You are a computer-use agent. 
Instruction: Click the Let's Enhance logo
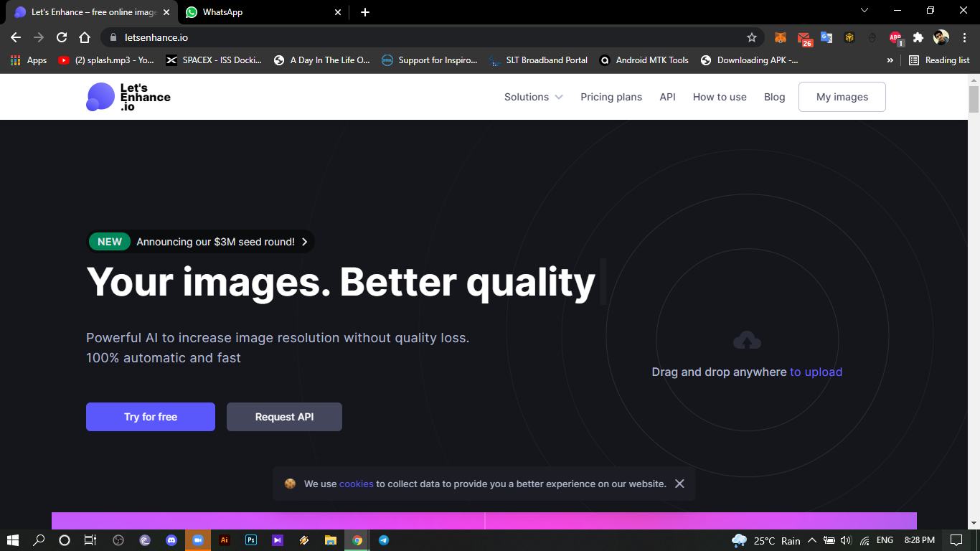[x=128, y=97]
